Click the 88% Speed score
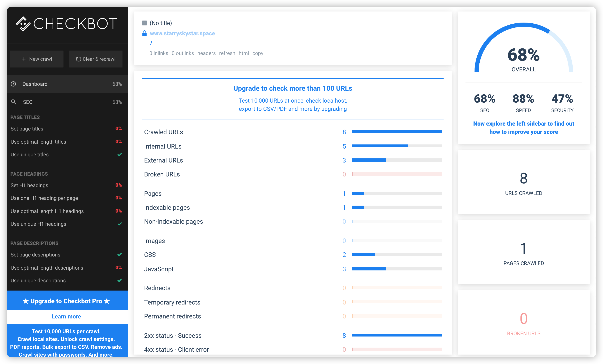Image resolution: width=603 pixels, height=364 pixels. tap(523, 103)
